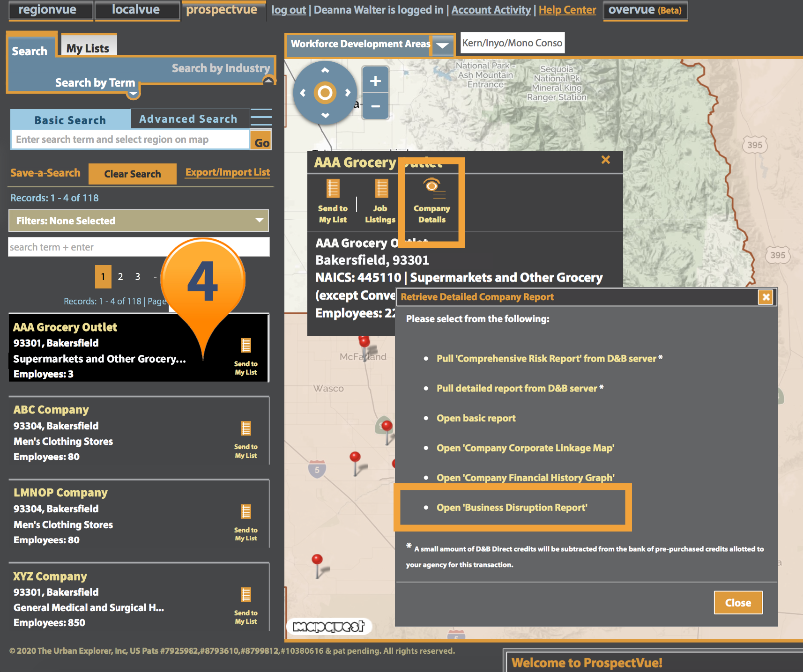Pull 'Comprehensive Risk Report' from D&B server
The width and height of the screenshot is (803, 672).
point(547,358)
